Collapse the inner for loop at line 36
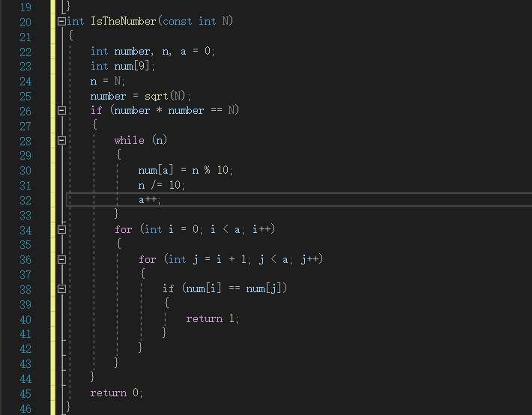The width and height of the screenshot is (532, 415). click(x=61, y=260)
